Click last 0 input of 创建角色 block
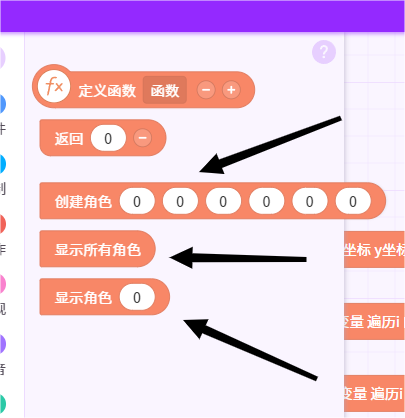 (353, 201)
